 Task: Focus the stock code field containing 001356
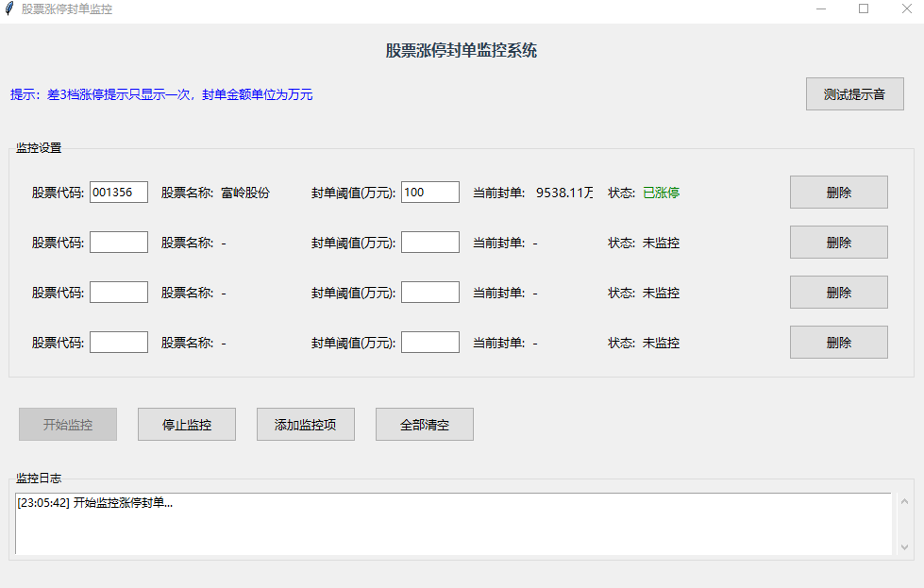[x=119, y=193]
